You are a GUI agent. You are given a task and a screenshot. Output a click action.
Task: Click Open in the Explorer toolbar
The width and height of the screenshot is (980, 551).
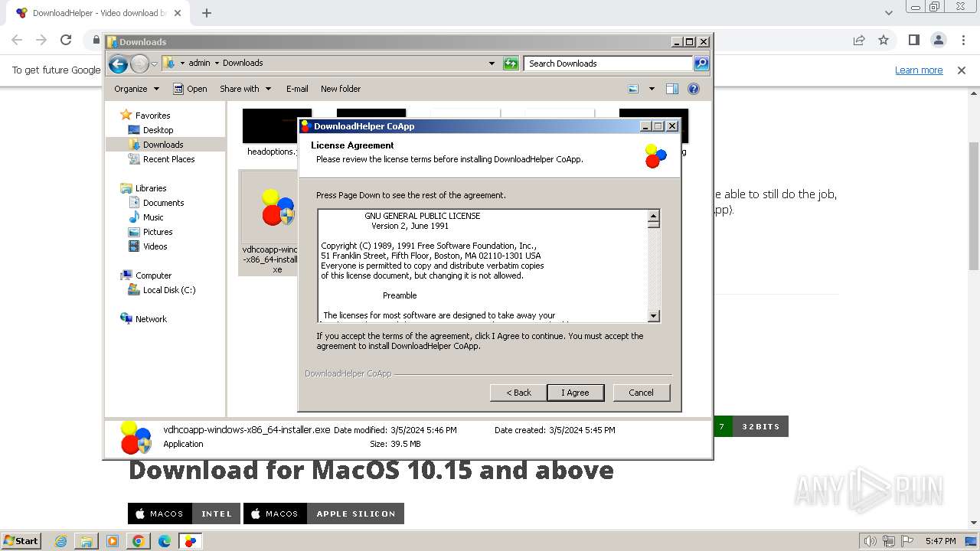[x=190, y=89]
